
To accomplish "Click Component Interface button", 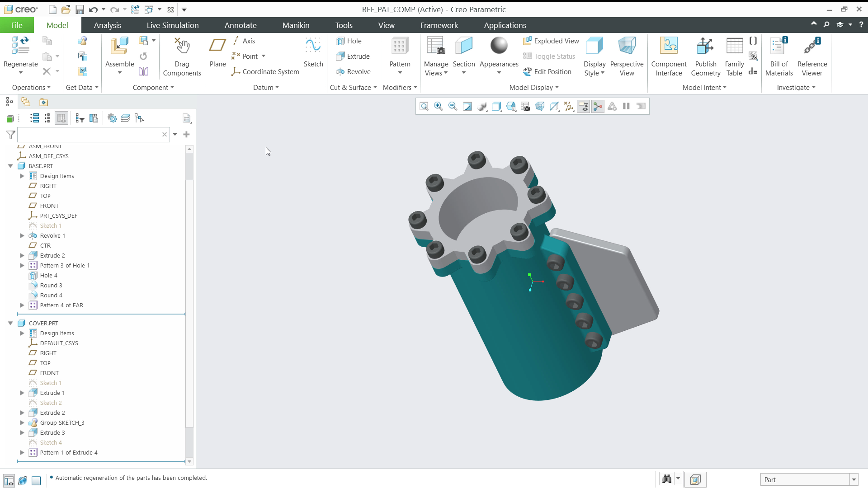I will click(x=669, y=56).
